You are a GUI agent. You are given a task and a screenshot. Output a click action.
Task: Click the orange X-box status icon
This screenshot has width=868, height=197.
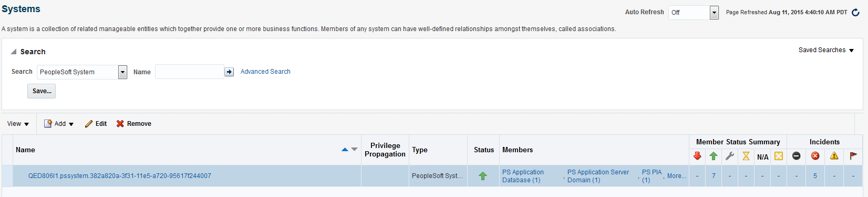pyautogui.click(x=779, y=156)
